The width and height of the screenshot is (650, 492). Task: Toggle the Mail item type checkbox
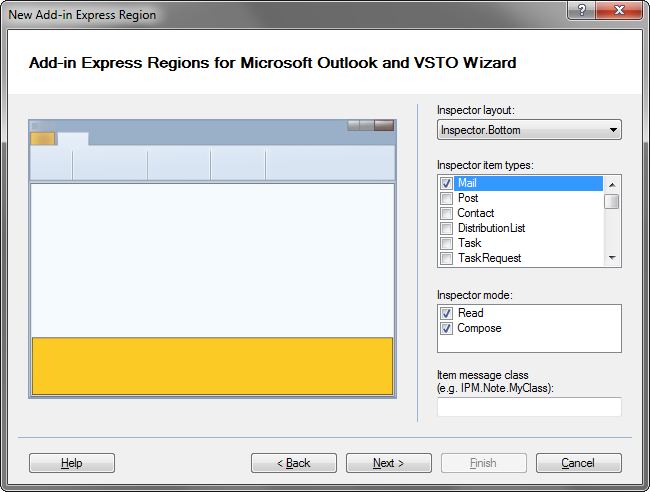coord(446,183)
